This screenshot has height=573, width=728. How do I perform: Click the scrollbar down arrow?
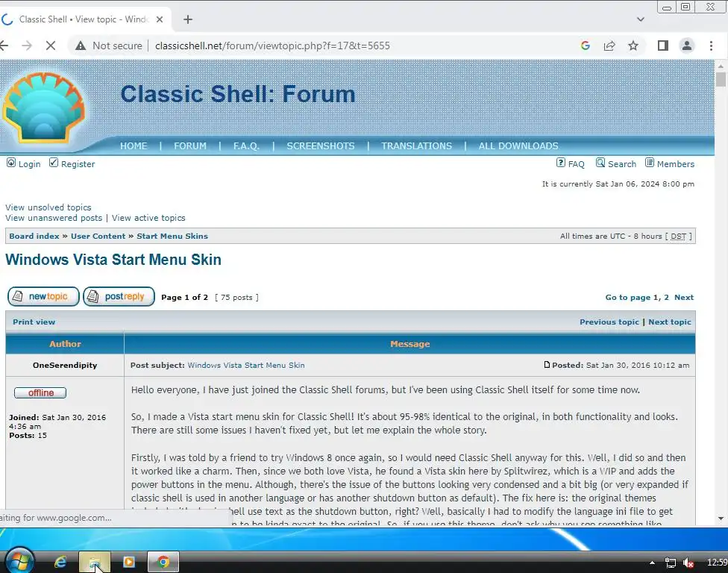[721, 519]
